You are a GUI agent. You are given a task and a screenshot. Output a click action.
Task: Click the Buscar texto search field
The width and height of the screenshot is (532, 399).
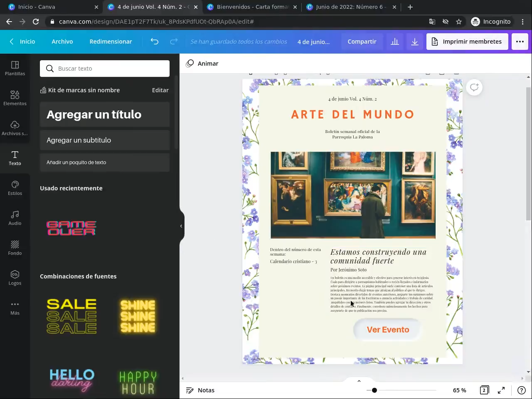point(105,69)
